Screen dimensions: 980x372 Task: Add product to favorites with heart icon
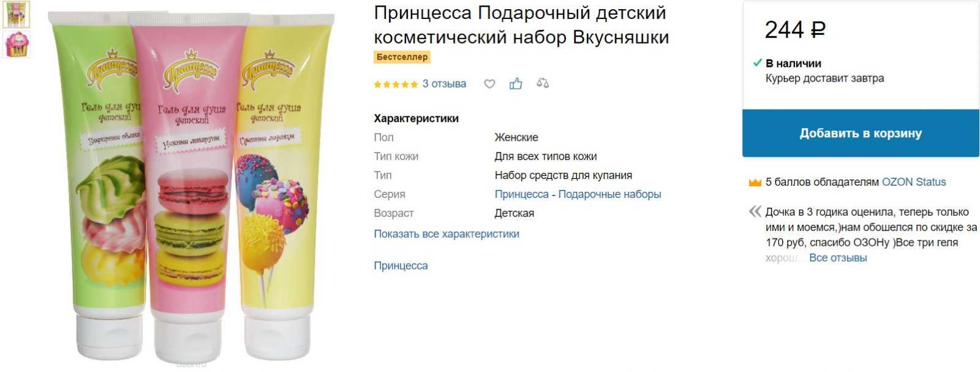tap(489, 84)
